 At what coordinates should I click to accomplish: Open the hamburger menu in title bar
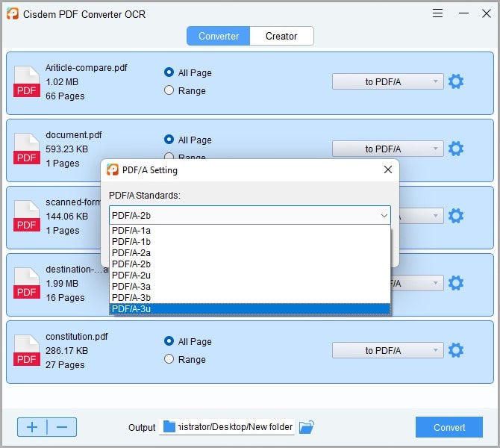[x=437, y=13]
